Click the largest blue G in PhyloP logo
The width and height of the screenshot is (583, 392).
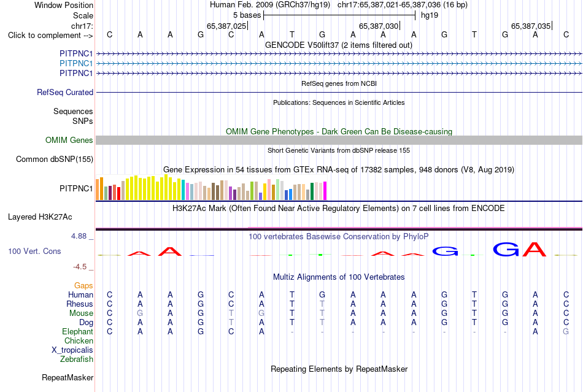tap(506, 249)
